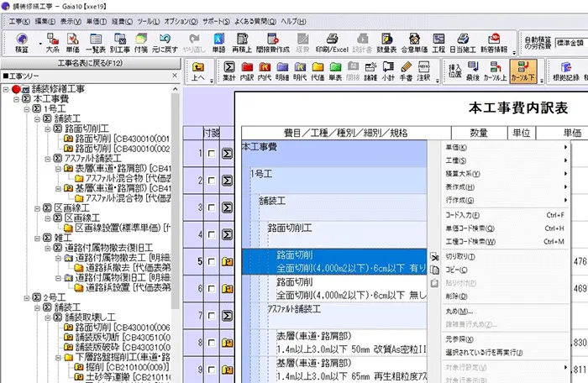588x383 pixels.
Task: Set insert position to 最後
Action: pos(473,71)
